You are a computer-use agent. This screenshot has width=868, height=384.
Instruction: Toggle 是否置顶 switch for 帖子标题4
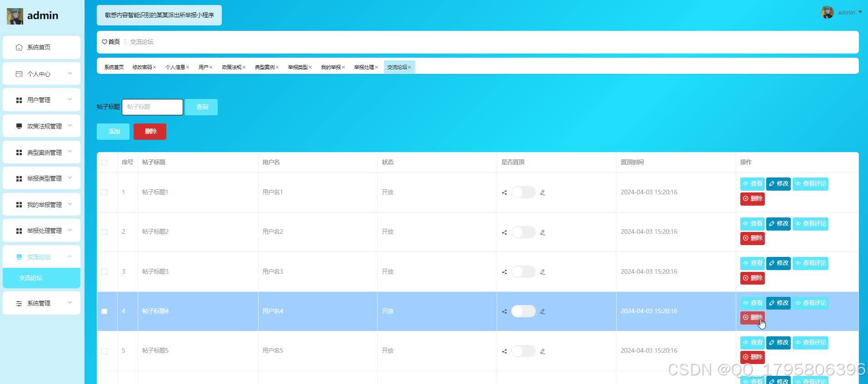click(523, 311)
